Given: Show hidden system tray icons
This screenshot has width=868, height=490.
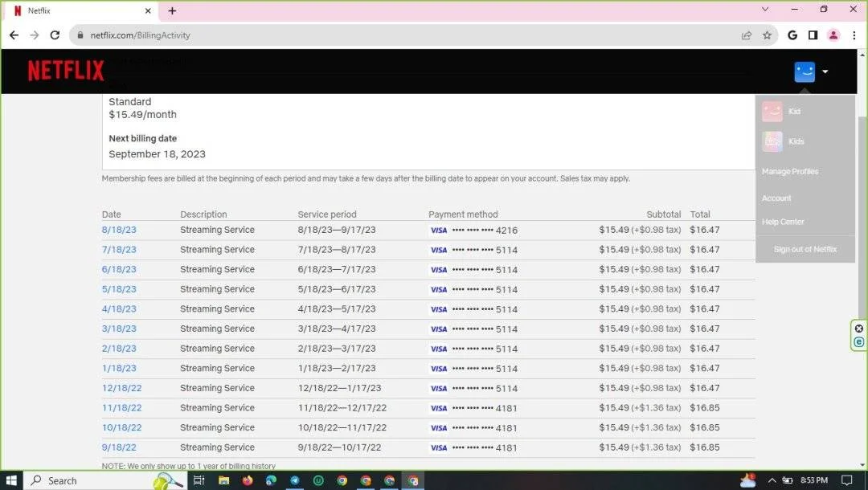Looking at the screenshot, I should tap(772, 480).
